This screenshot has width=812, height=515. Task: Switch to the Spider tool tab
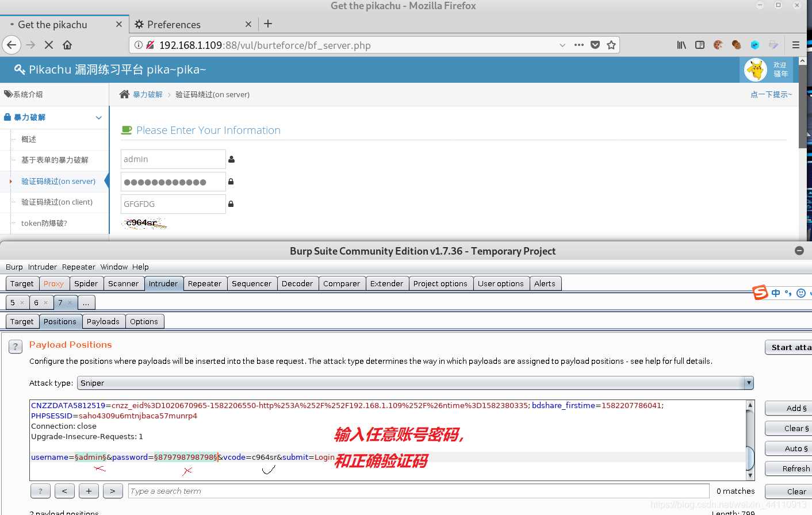86,283
